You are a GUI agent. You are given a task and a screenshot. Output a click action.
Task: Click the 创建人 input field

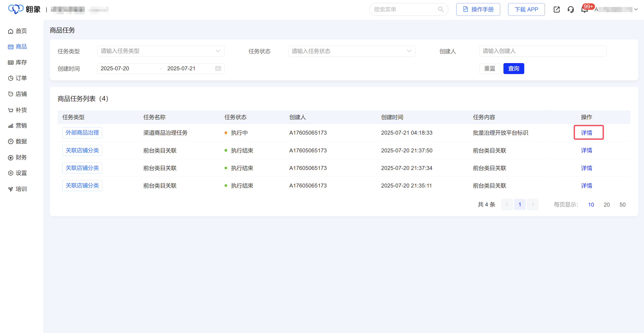pyautogui.click(x=543, y=51)
